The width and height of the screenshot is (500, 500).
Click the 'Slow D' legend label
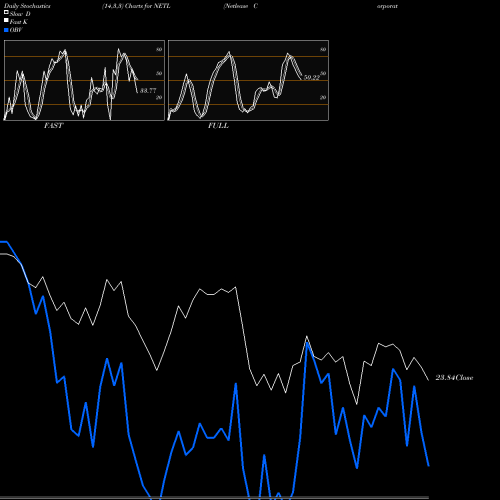click(20, 14)
